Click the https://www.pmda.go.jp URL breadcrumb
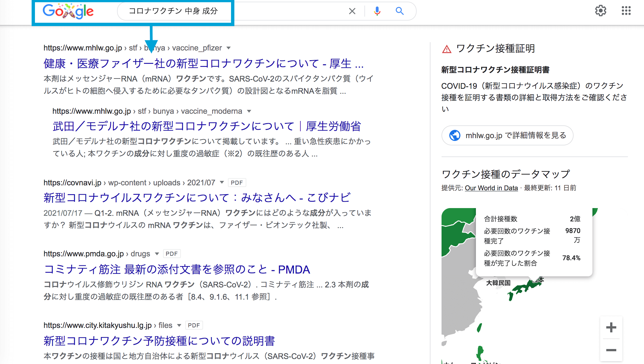The width and height of the screenshot is (644, 364). (83, 254)
